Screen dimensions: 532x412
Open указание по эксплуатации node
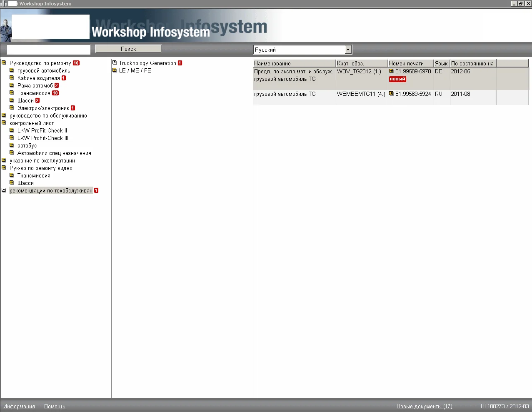(42, 161)
